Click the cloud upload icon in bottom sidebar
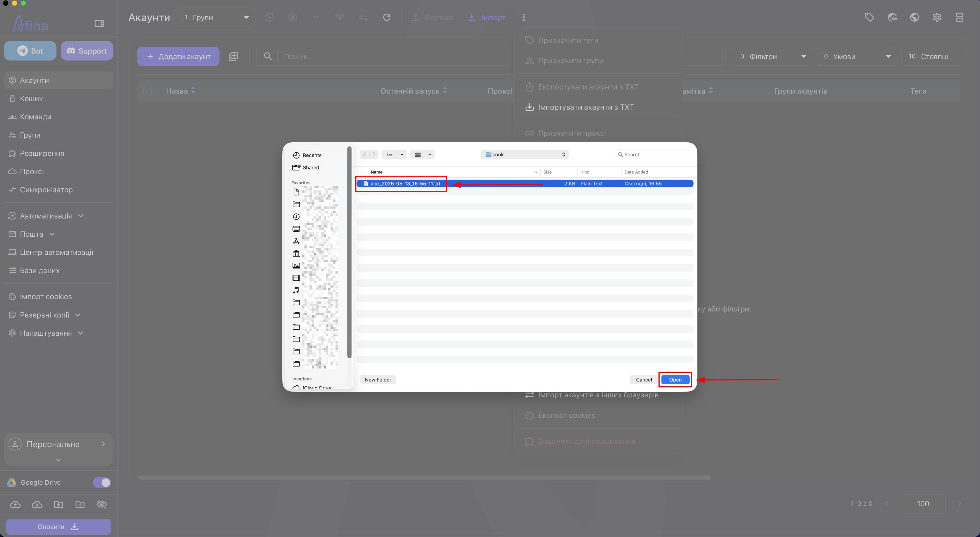This screenshot has width=980, height=537. (15, 504)
